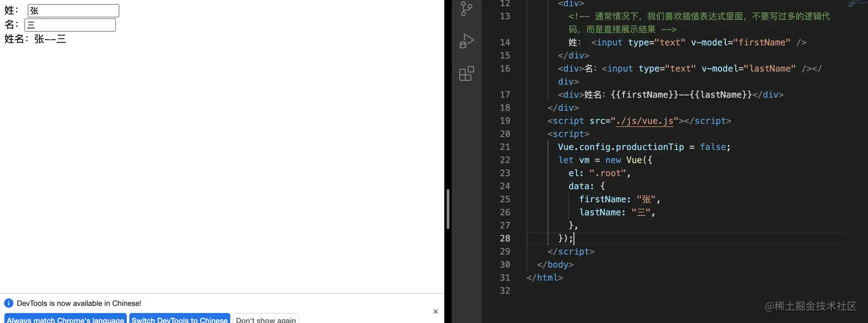Image resolution: width=868 pixels, height=323 pixels.
Task: Click the v-model="lastName" attribute in code
Action: pyautogui.click(x=749, y=68)
